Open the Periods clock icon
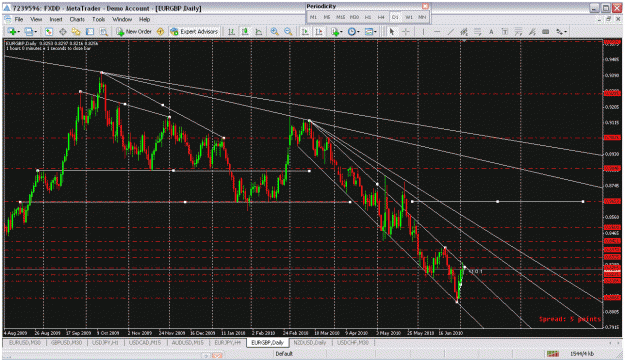The image size is (625, 360). click(x=351, y=31)
